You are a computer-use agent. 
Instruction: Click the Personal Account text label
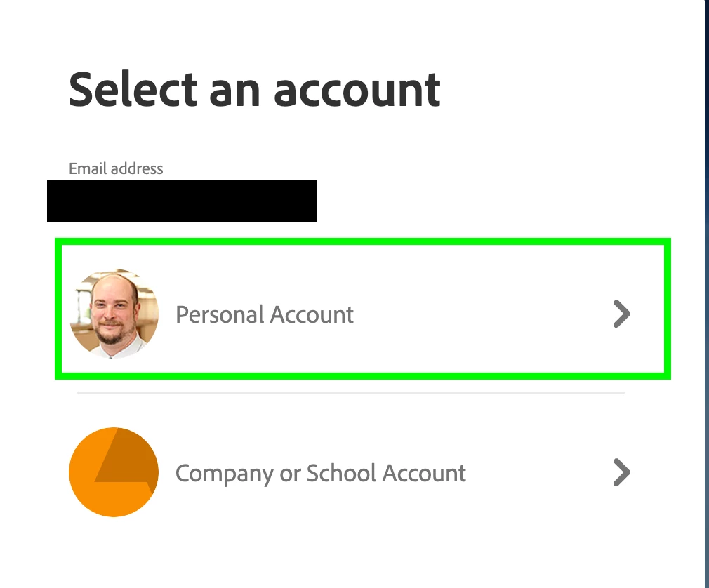(x=265, y=314)
